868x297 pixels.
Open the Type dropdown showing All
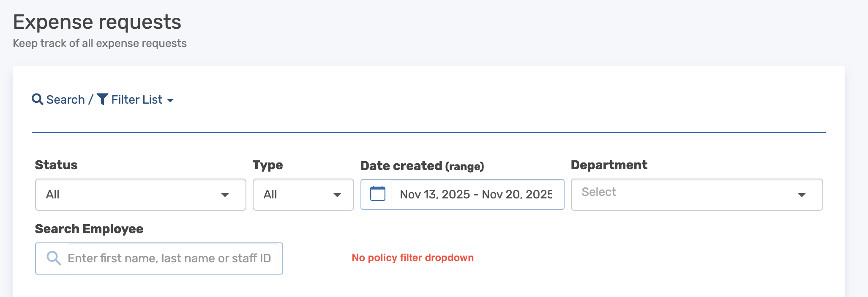click(x=296, y=195)
